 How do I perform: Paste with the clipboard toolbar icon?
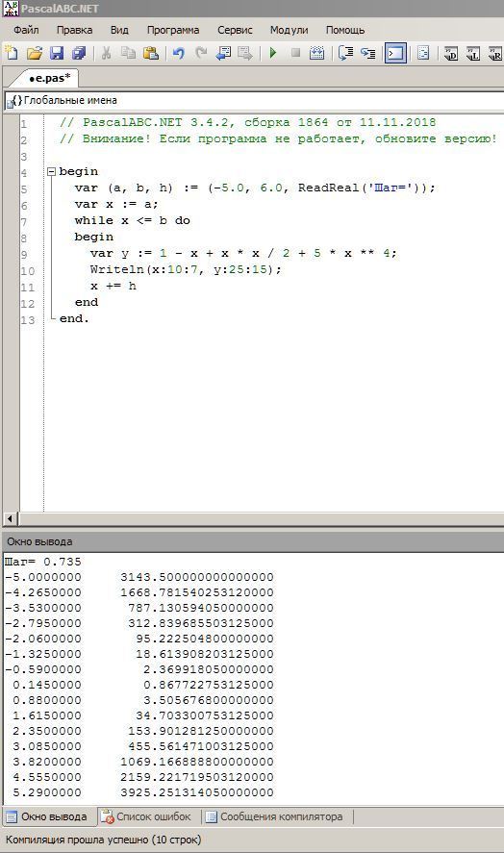pyautogui.click(x=151, y=53)
